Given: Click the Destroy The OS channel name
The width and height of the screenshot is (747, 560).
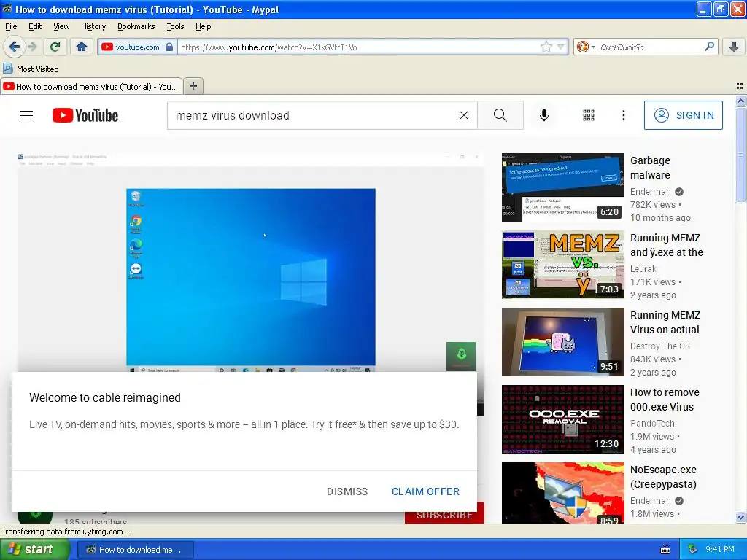Looking at the screenshot, I should click(x=659, y=346).
